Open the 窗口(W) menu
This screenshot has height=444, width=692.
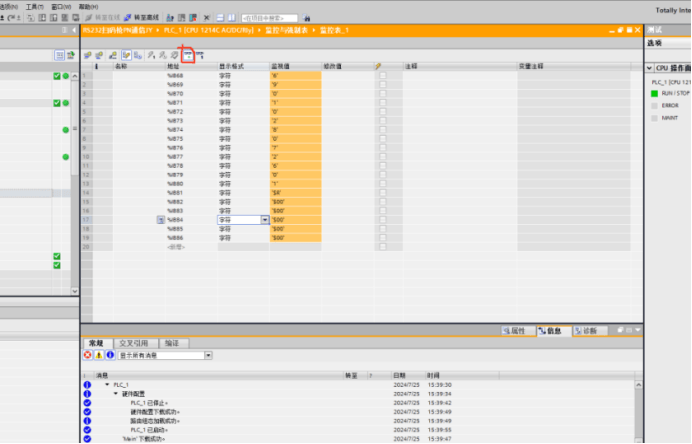click(x=61, y=7)
